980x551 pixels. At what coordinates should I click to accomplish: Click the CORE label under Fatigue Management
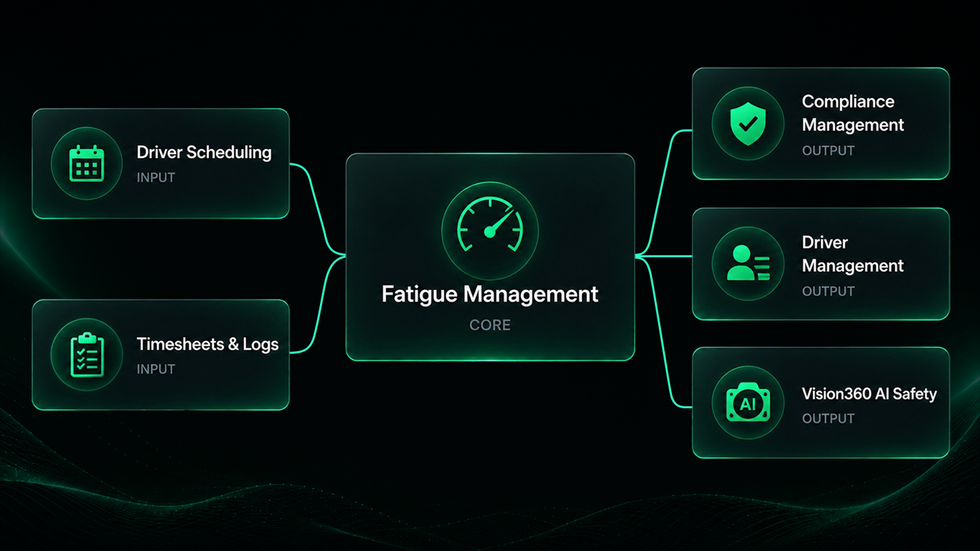point(490,325)
